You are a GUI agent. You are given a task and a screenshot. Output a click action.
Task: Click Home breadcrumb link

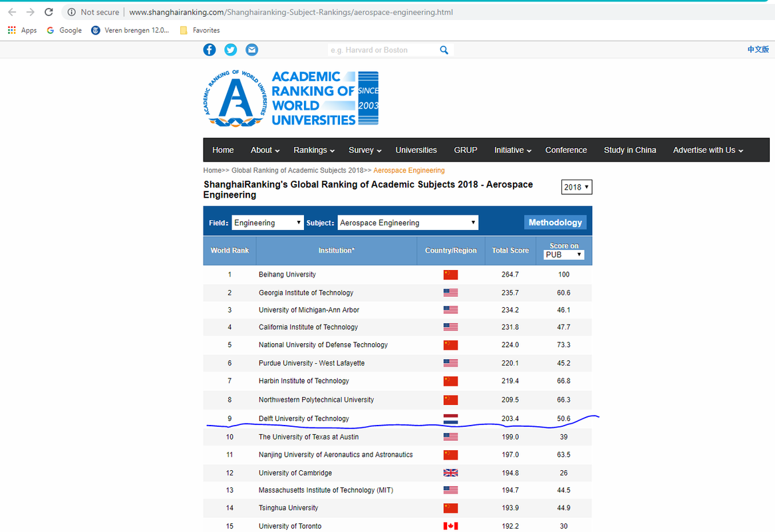click(212, 170)
